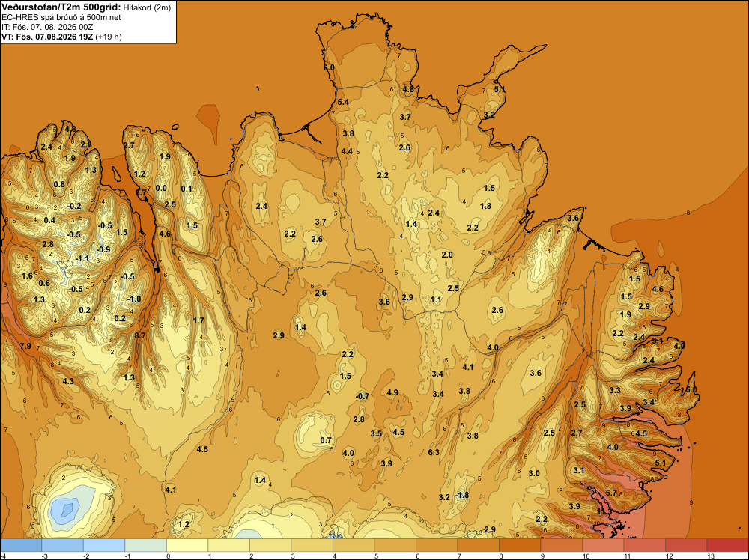Click the title text 'Veðurstofan/T2m 500grid:'
Image resolution: width=749 pixels, height=560 pixels.
tap(61, 7)
